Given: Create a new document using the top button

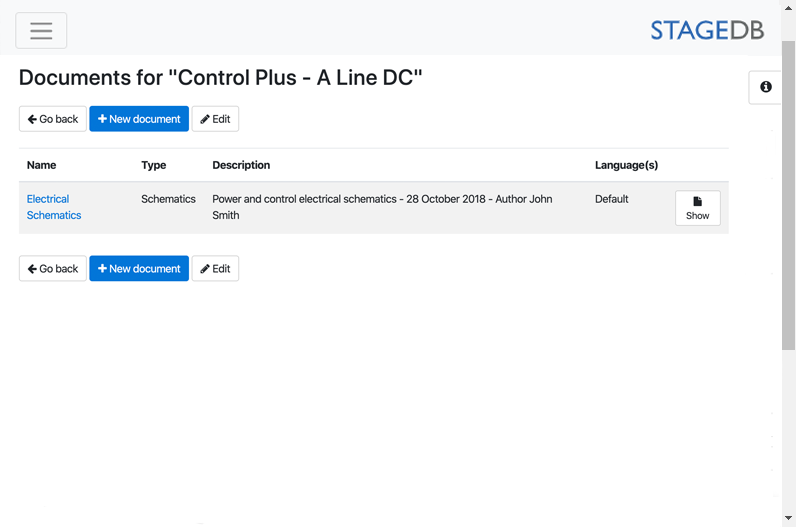Looking at the screenshot, I should click(x=139, y=119).
